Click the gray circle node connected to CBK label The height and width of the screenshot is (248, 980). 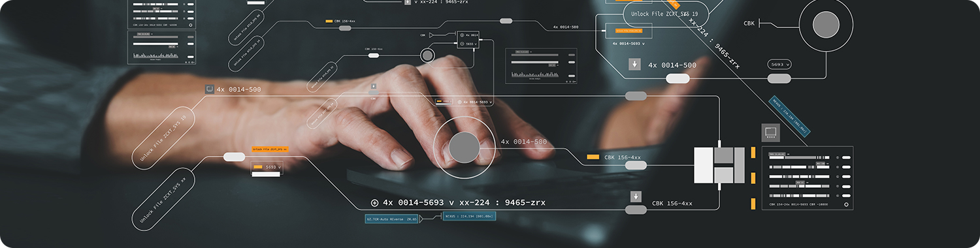pos(826,24)
